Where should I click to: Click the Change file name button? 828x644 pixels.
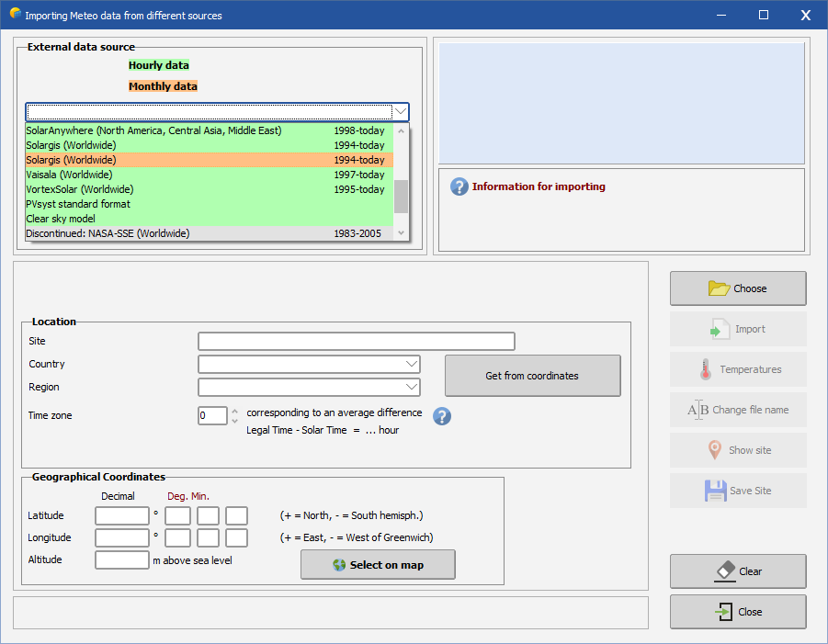(738, 410)
